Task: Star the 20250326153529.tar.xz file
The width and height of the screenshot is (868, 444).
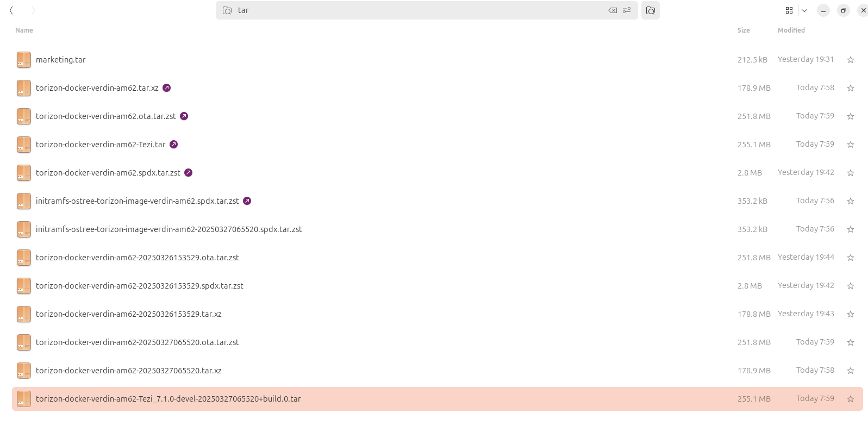Action: (x=851, y=314)
